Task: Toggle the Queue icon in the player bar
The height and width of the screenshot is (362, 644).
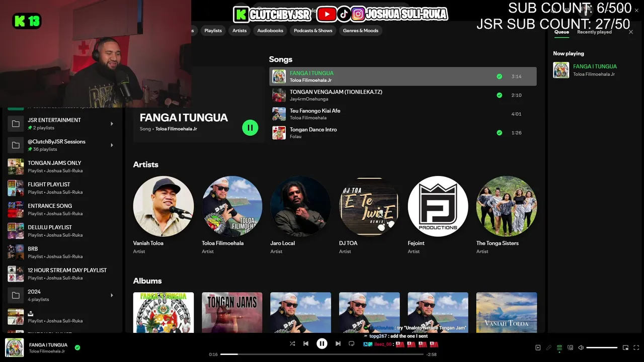Action: [x=559, y=347]
